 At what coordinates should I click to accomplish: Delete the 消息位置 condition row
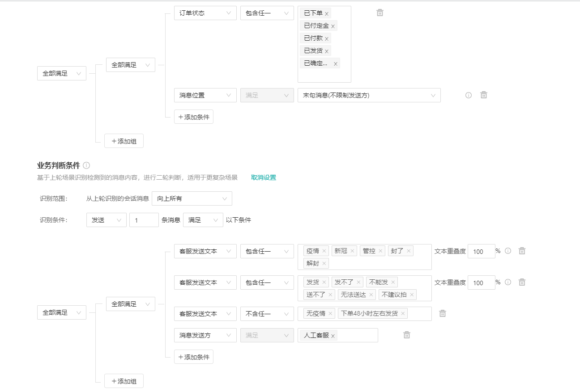tap(484, 95)
